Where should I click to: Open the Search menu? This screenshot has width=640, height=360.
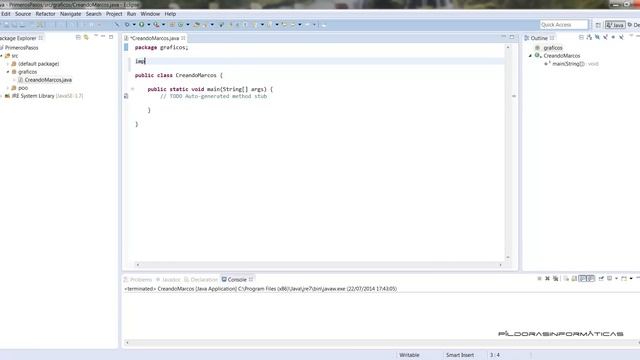point(93,13)
